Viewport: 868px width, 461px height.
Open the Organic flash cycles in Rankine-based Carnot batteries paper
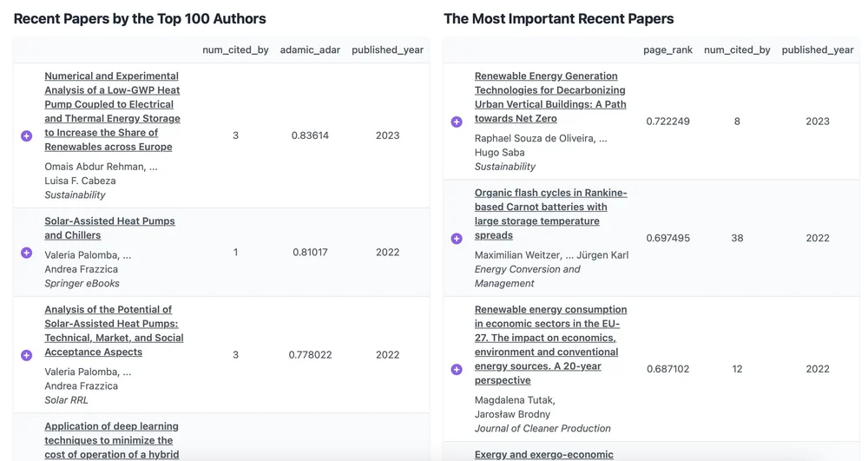pyautogui.click(x=551, y=214)
